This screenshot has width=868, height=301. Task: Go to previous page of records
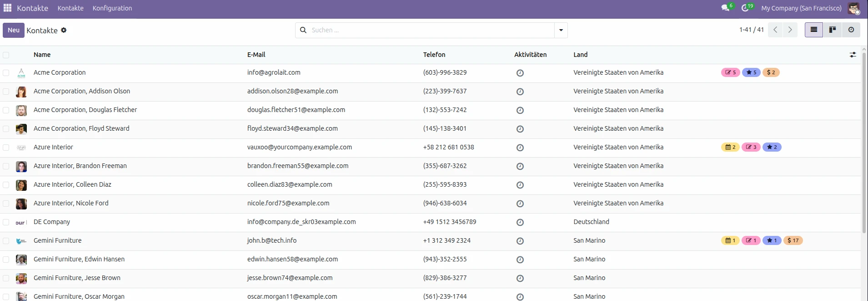click(x=775, y=30)
